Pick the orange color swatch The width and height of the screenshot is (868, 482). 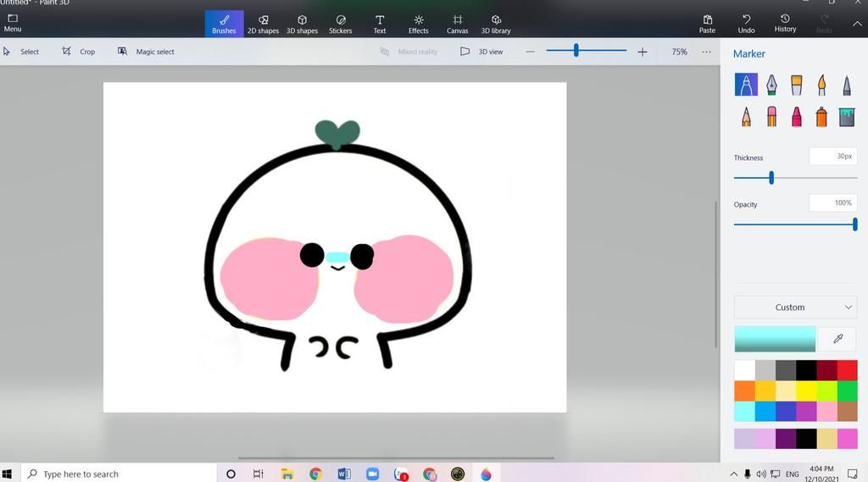[744, 391]
